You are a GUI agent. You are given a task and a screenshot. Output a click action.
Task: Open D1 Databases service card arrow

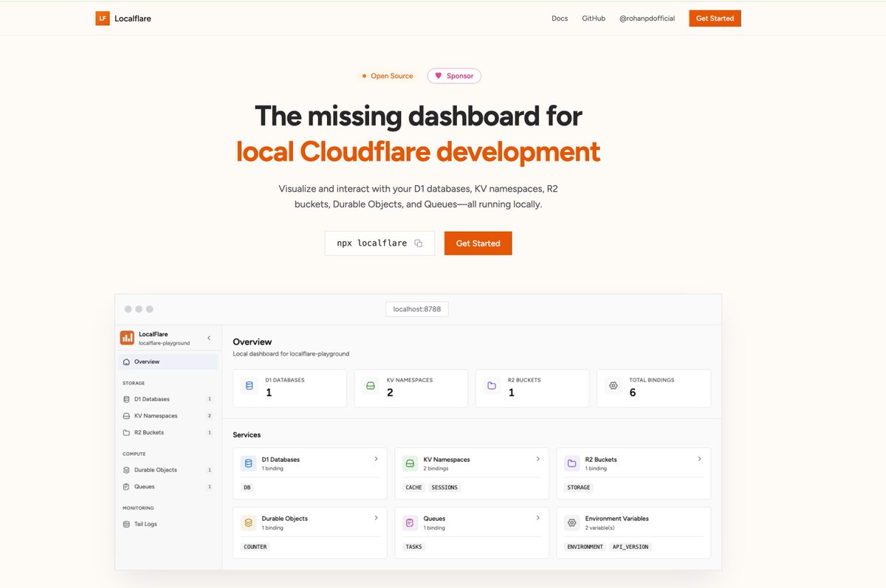[x=376, y=459]
